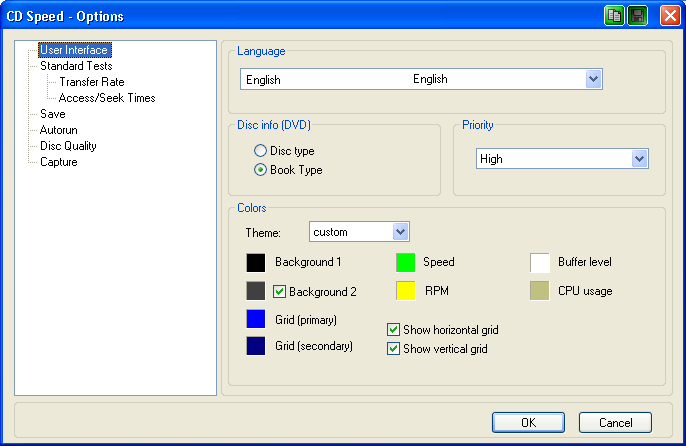
Task: Click the Background 1 black color swatch
Action: 256,262
